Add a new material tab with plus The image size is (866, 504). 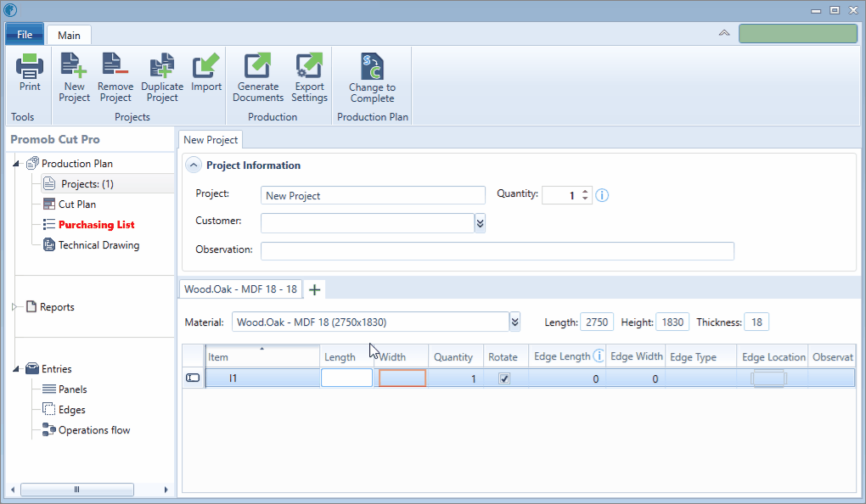pos(314,290)
